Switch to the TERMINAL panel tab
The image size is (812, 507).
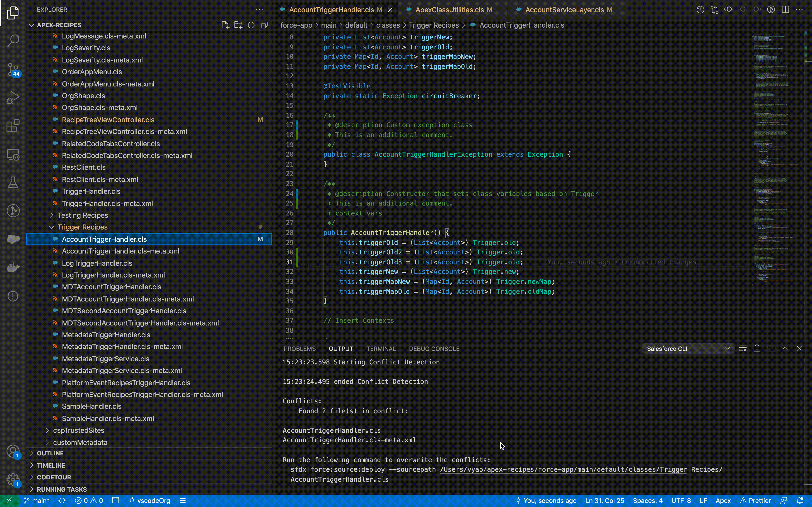pyautogui.click(x=381, y=349)
